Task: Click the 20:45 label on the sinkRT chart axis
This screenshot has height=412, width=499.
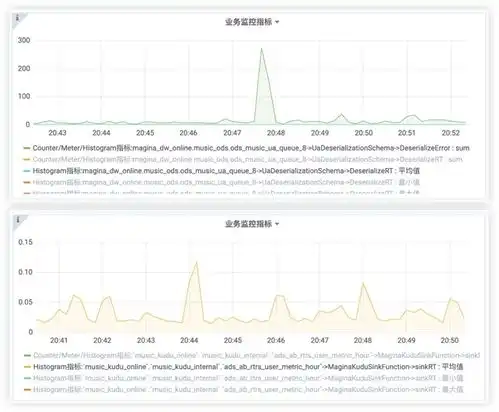Action: [x=233, y=340]
